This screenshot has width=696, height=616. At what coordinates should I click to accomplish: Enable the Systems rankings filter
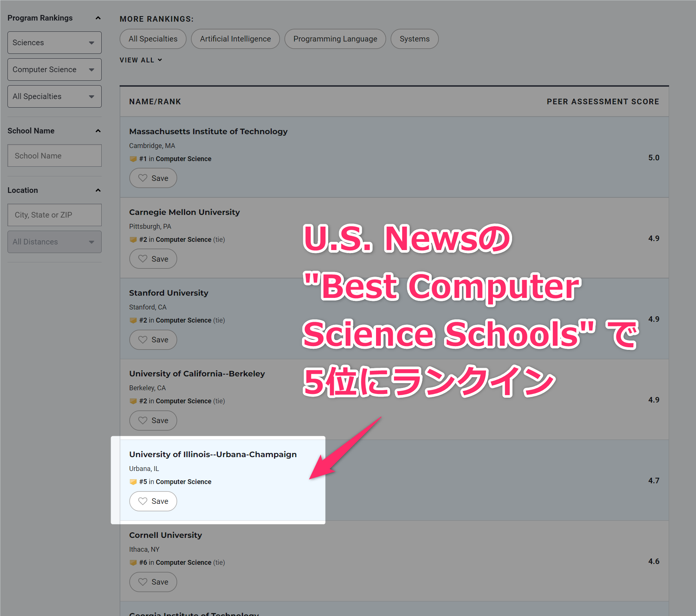pyautogui.click(x=414, y=38)
